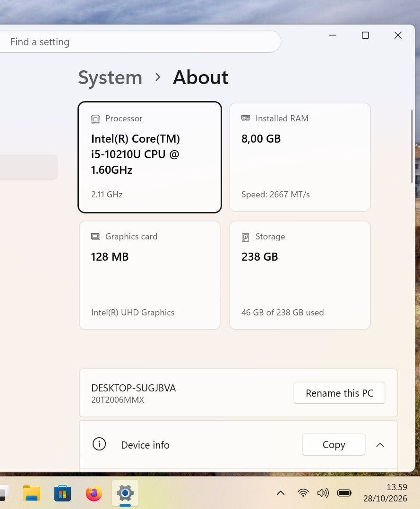Select the Processor info card

coord(150,157)
